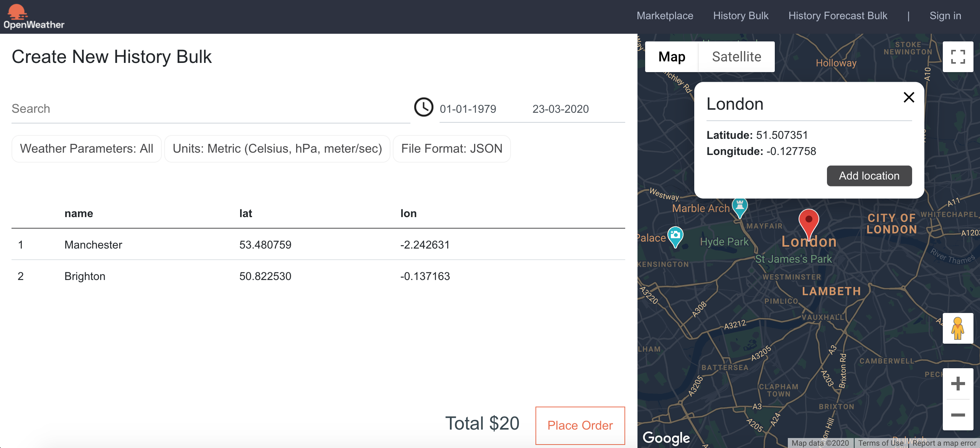980x448 pixels.
Task: Click the teal camera marker near Palace
Action: [x=675, y=235]
